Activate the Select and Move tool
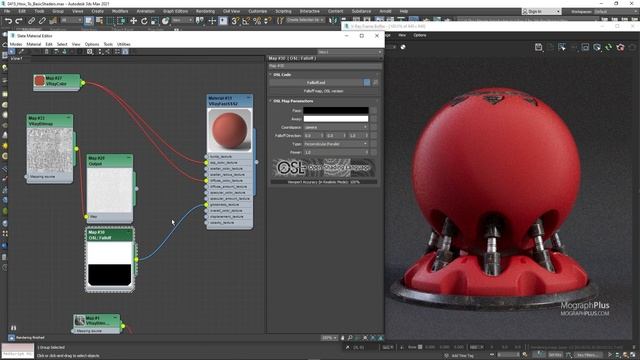The image size is (640, 360). tap(133, 21)
